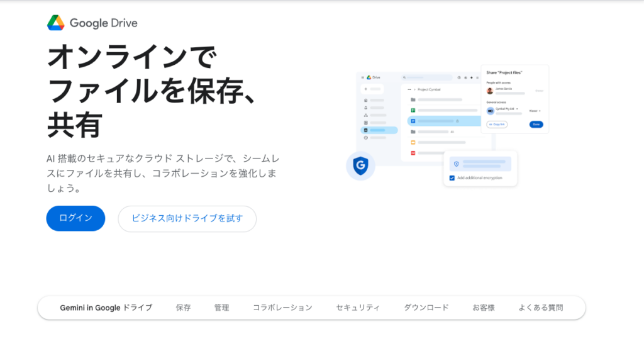Click the ビジネス向けドライブを試す button
Screen dimensions: 644x346
187,218
